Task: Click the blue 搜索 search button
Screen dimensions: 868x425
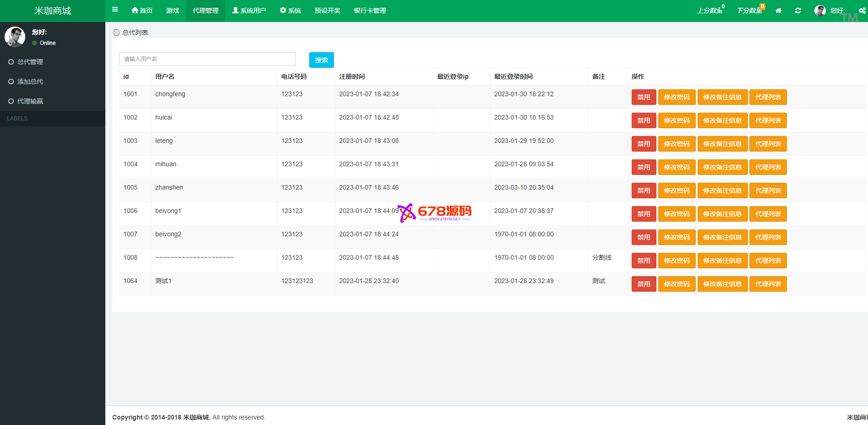Action: [321, 60]
